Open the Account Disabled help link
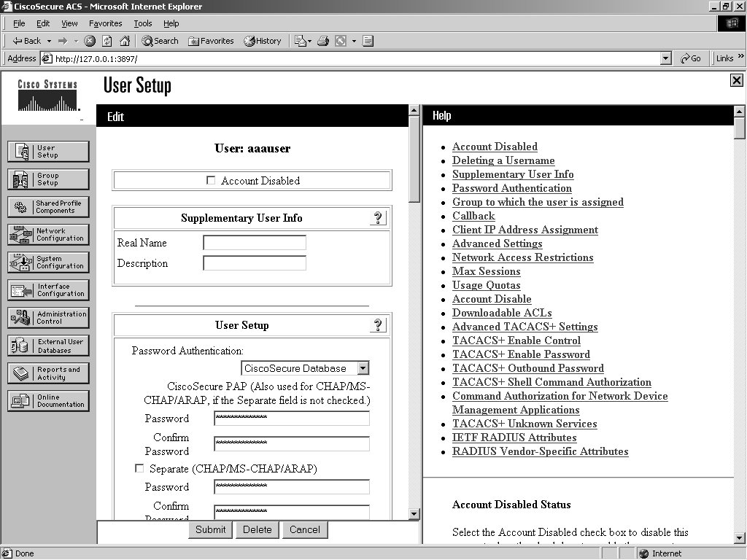The image size is (747, 560). [x=495, y=147]
